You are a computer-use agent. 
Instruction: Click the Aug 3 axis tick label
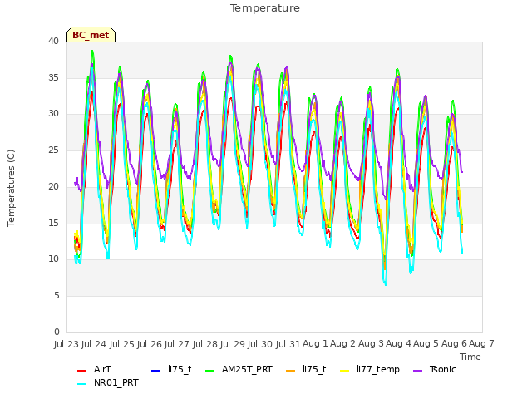(372, 343)
